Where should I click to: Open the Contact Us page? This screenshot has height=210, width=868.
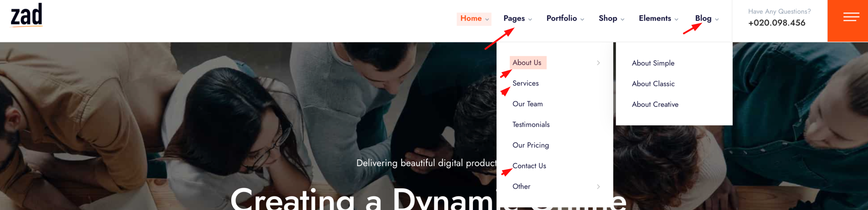coord(529,166)
